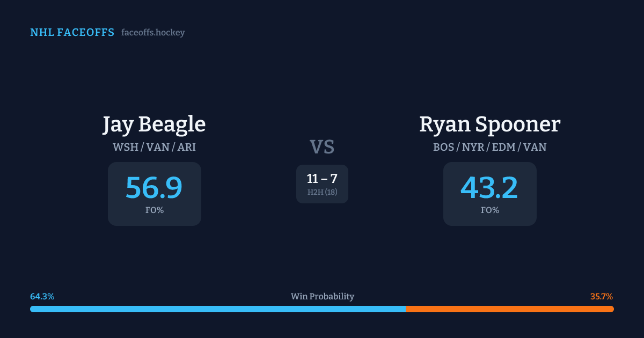
Task: Click the orange segment of probability bar
Action: (x=509, y=309)
